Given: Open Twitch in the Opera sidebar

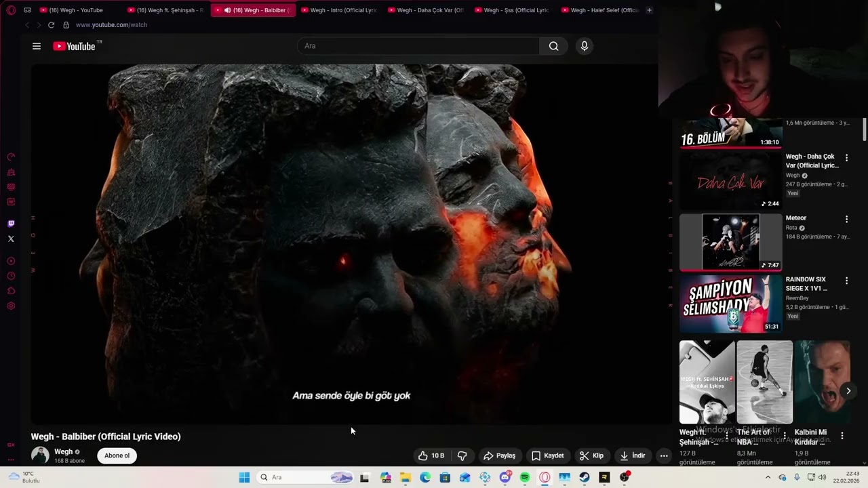Looking at the screenshot, I should (x=11, y=224).
